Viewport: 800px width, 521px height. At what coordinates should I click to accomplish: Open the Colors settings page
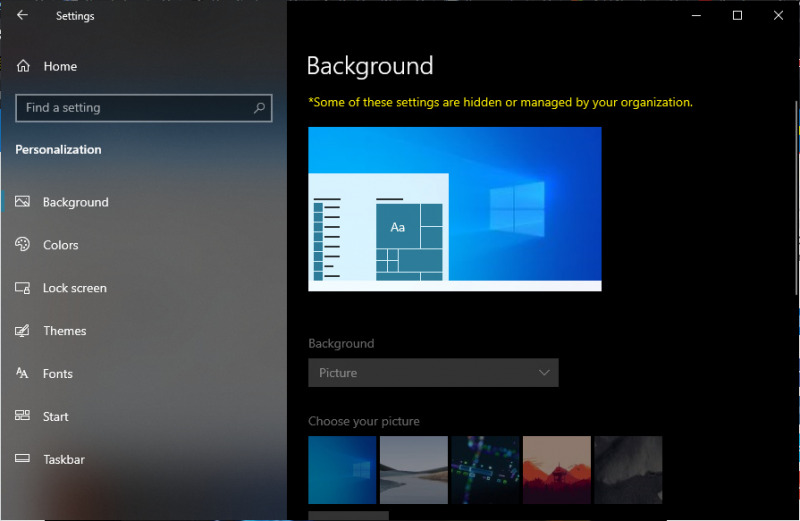(x=61, y=245)
